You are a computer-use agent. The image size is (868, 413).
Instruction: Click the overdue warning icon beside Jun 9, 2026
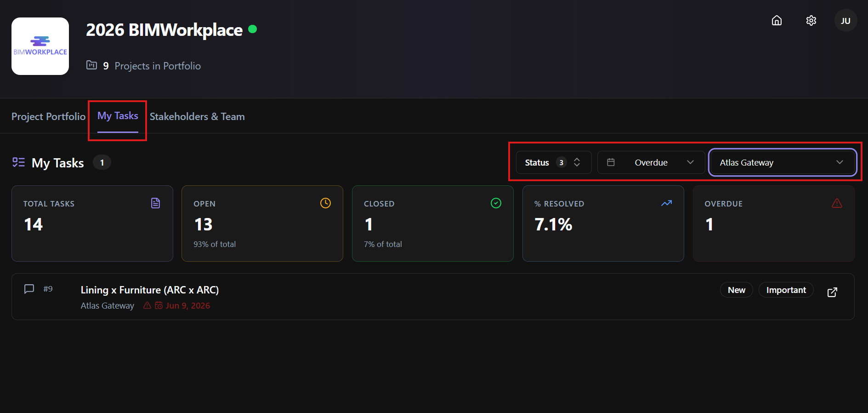(x=147, y=305)
